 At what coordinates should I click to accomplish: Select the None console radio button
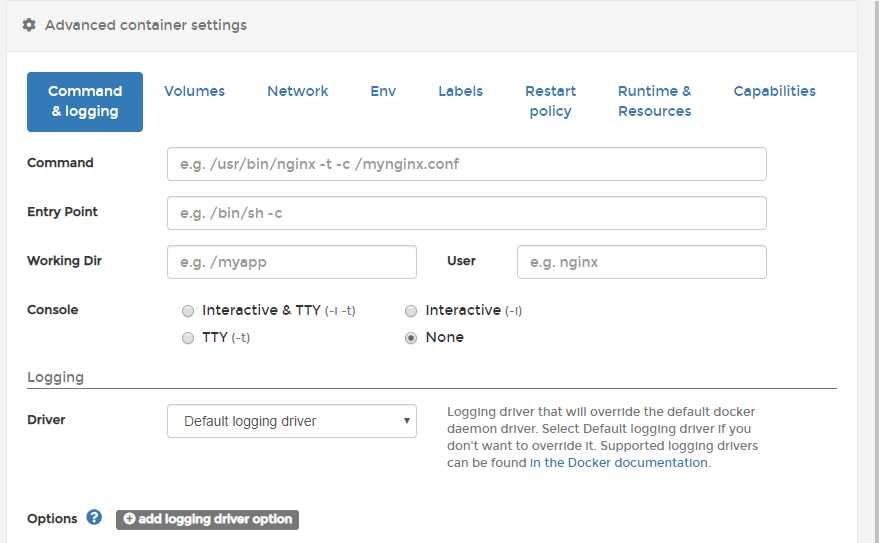(x=411, y=338)
